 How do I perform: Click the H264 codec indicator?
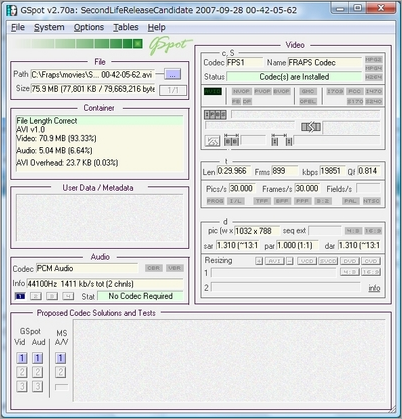(x=373, y=77)
